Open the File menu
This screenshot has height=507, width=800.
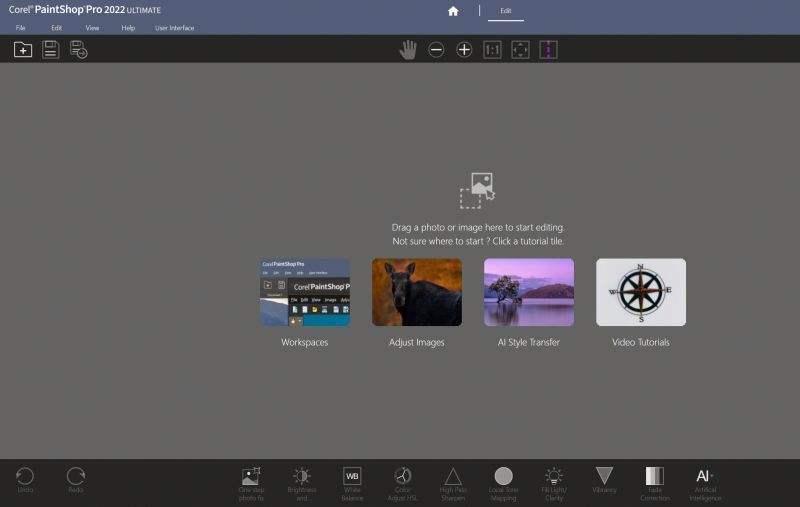(x=20, y=28)
